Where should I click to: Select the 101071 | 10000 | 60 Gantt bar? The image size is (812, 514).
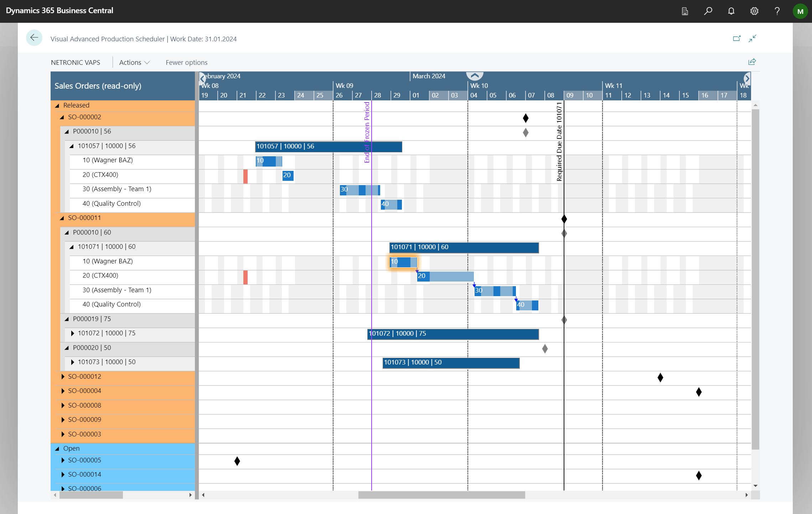[x=463, y=247]
